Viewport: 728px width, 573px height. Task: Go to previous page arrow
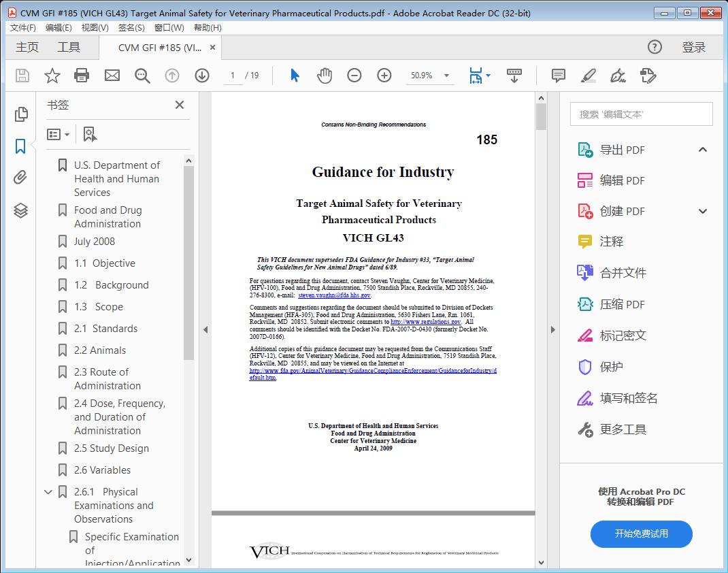172,76
